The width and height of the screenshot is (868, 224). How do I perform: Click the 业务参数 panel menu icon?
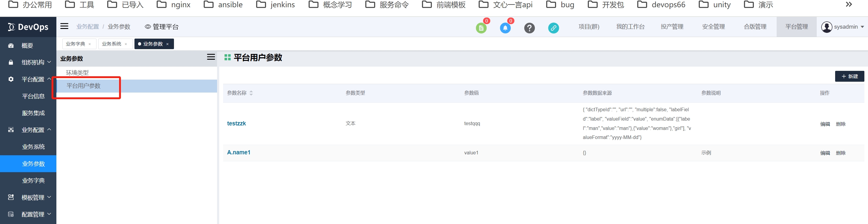coord(211,57)
